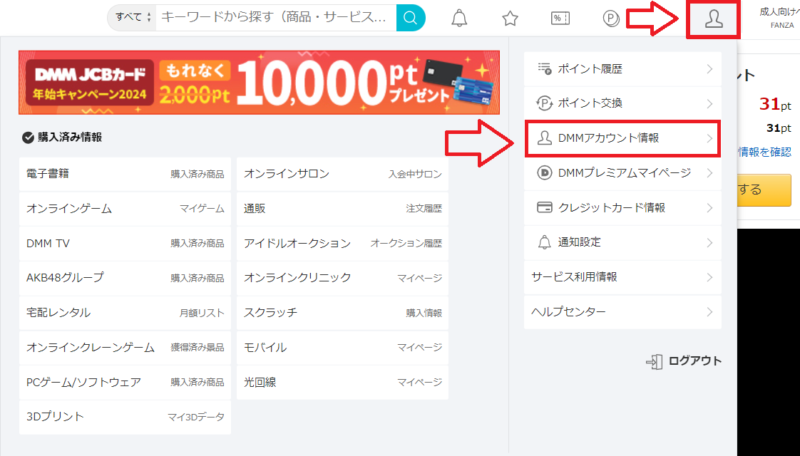Expand ポイント交換 chevron arrow
Screen dimensions: 800x456
click(710, 104)
